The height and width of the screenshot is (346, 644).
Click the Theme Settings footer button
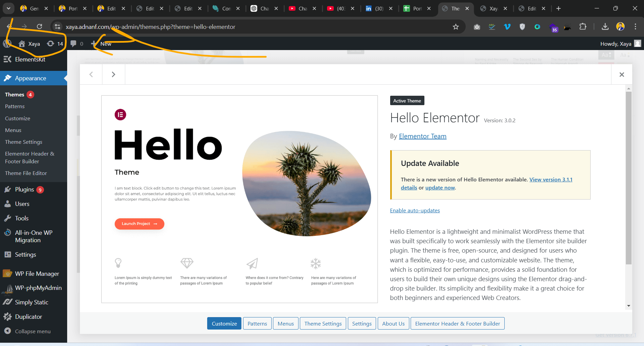[323, 323]
